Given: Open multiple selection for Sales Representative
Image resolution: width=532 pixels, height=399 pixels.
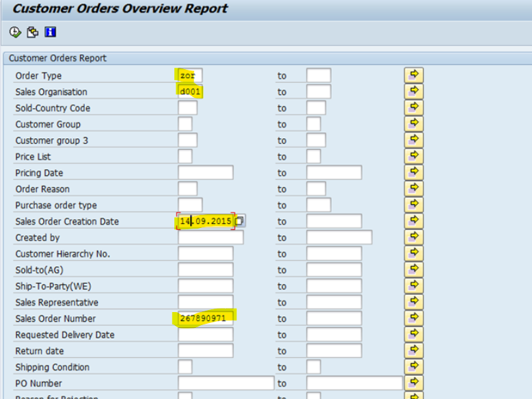Looking at the screenshot, I should 414,302.
